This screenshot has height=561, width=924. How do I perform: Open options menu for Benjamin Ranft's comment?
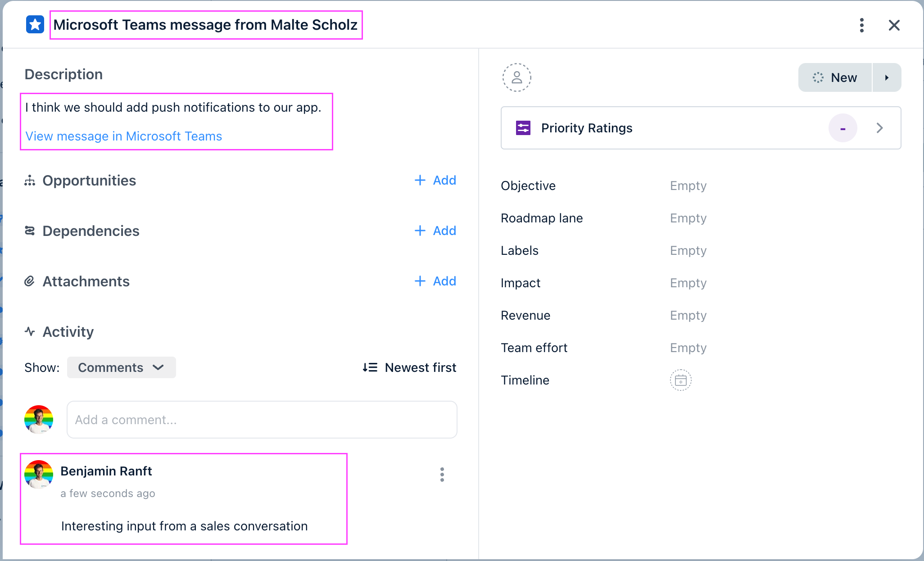pyautogui.click(x=442, y=475)
